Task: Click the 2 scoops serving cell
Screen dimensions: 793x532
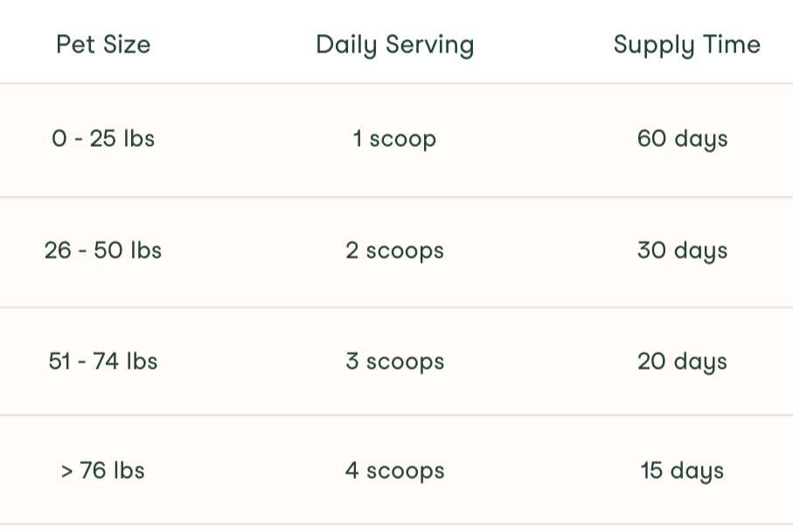Action: click(x=395, y=251)
